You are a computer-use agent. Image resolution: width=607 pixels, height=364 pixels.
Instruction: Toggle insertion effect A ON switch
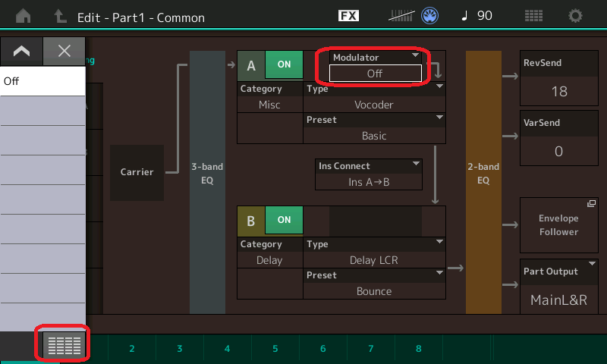tap(284, 65)
